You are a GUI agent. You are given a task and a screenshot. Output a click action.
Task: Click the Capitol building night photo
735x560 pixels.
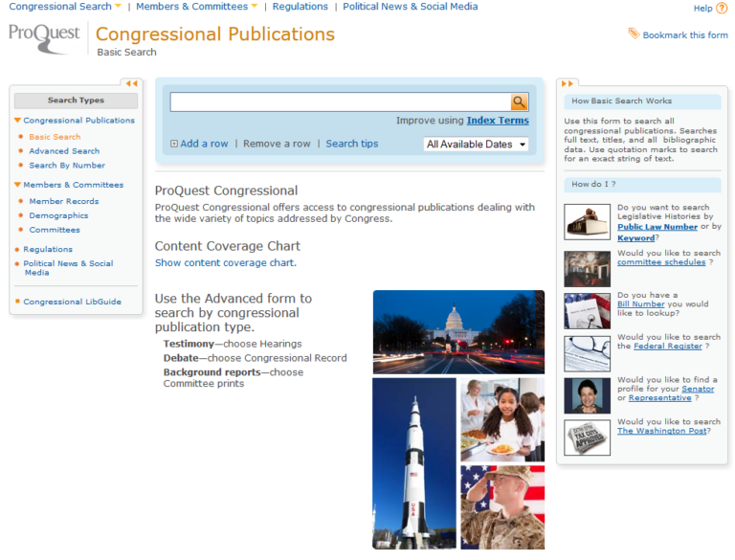click(x=458, y=332)
